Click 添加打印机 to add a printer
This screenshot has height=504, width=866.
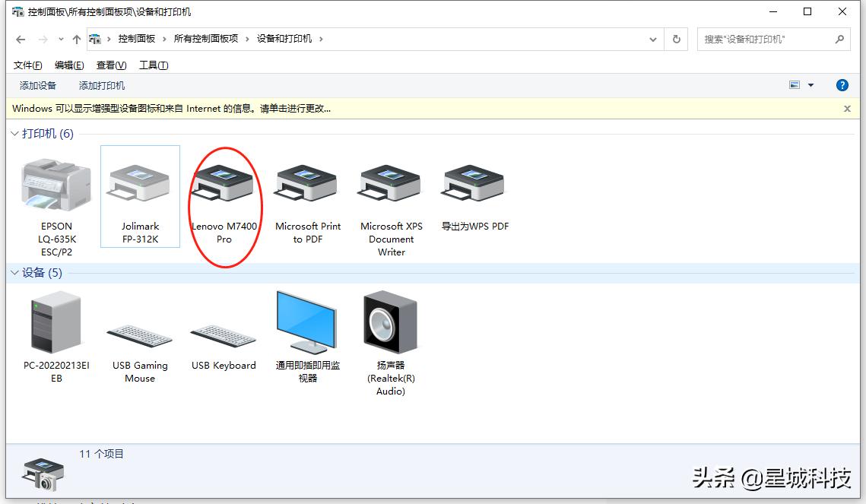pos(100,86)
